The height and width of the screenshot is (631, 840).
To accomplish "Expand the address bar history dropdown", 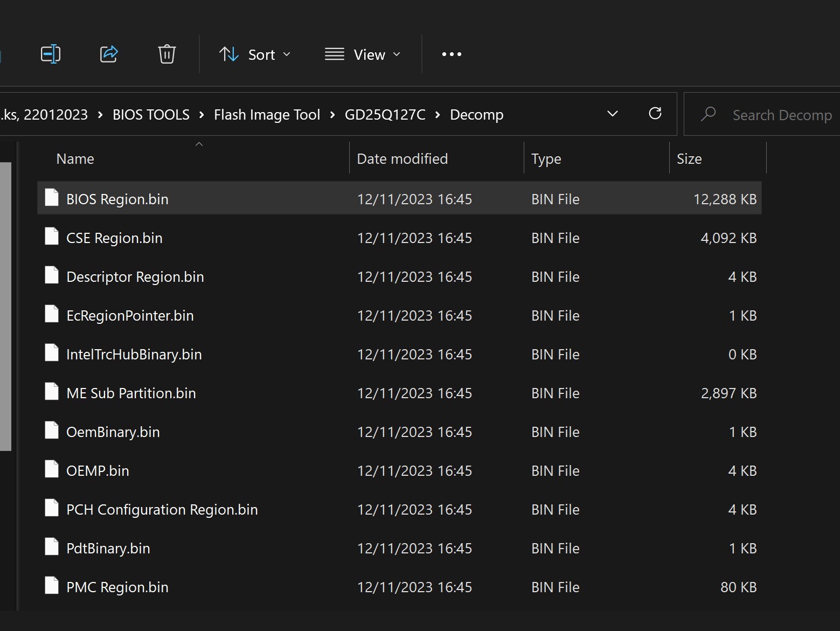I will pos(612,114).
